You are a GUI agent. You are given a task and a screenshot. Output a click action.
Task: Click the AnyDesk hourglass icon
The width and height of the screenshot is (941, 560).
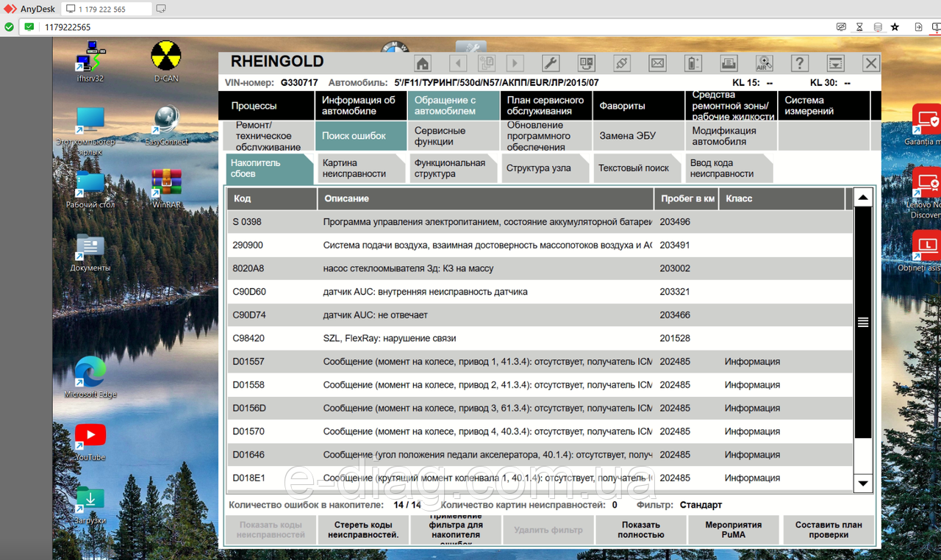tap(859, 26)
